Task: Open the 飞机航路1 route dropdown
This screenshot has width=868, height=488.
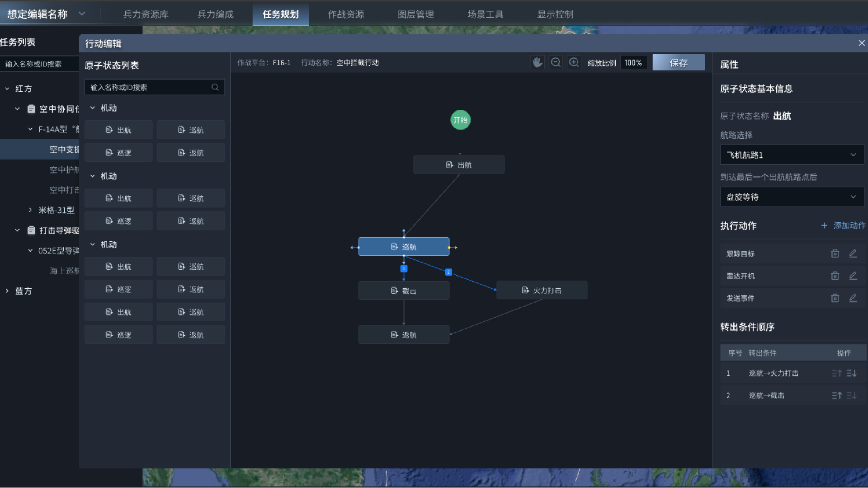Action: click(x=792, y=155)
